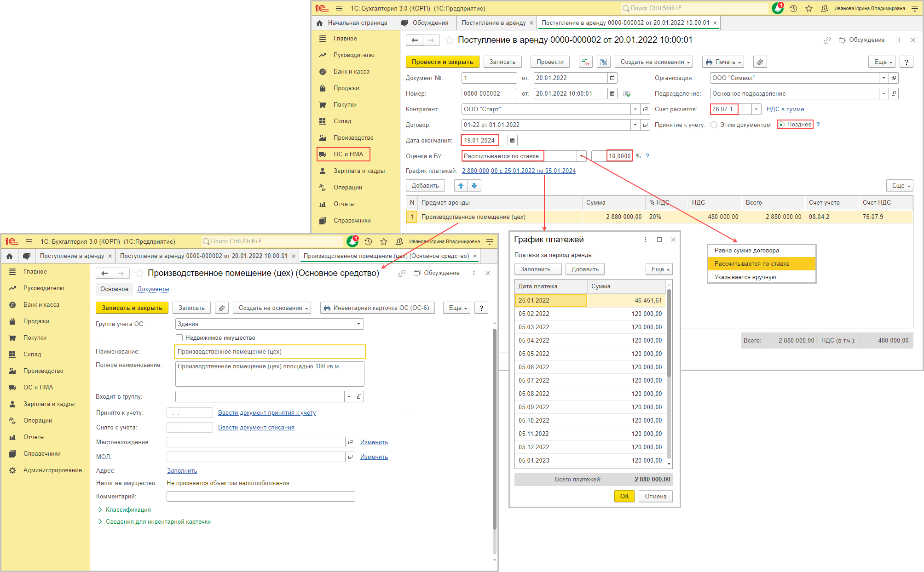Screen dimensions: 924x572
Task: Expand Организация dropdown arrow
Action: (884, 78)
